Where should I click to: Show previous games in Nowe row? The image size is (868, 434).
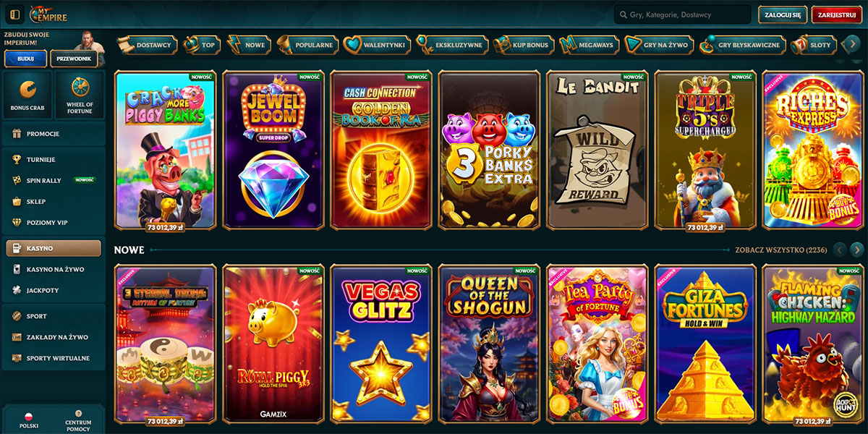839,250
